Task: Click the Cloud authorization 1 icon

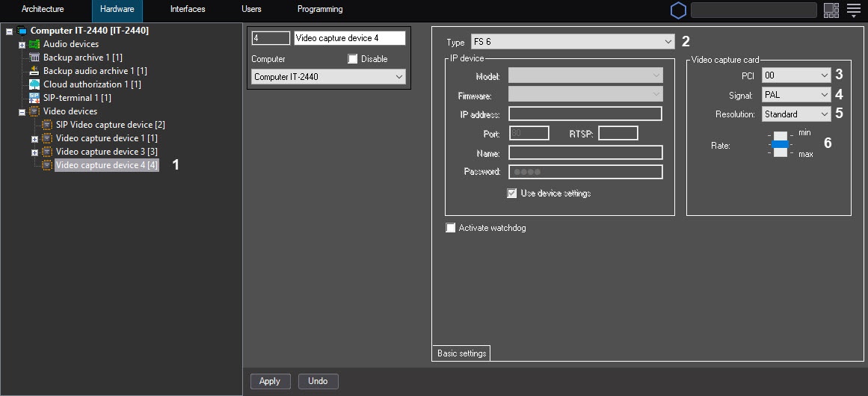Action: pyautogui.click(x=34, y=84)
